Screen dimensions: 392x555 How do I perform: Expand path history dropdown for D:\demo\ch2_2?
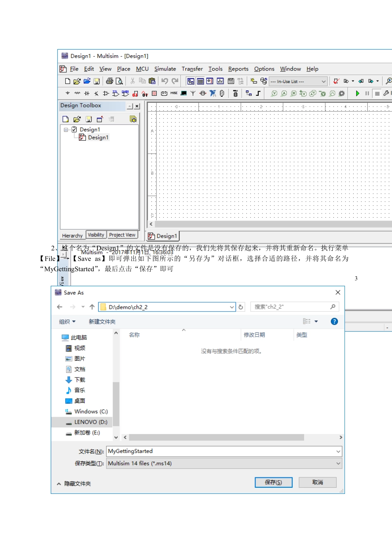232,307
